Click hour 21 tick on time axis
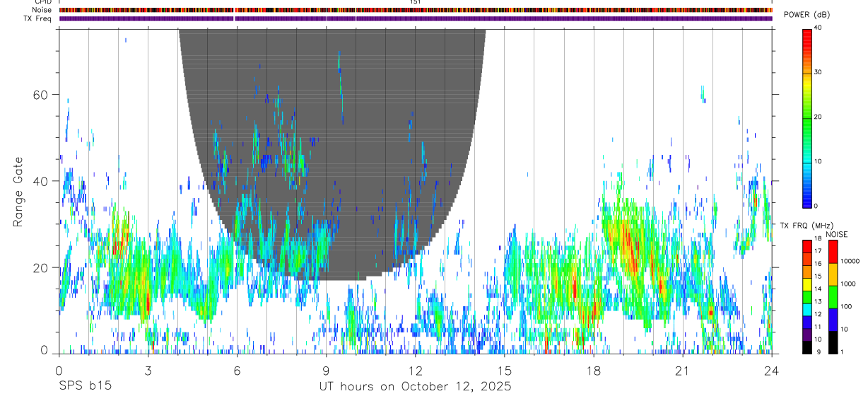 (683, 370)
